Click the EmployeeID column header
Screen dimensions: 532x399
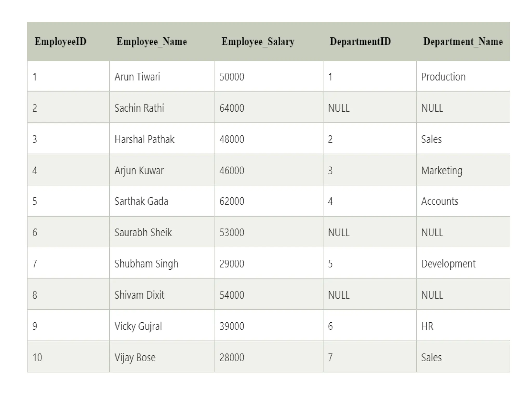click(60, 42)
